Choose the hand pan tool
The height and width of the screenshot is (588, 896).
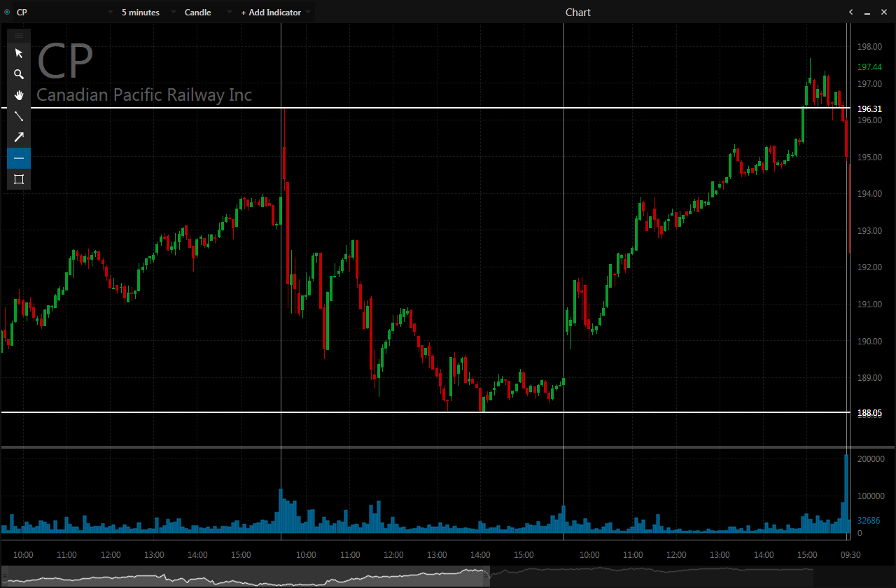coord(19,95)
